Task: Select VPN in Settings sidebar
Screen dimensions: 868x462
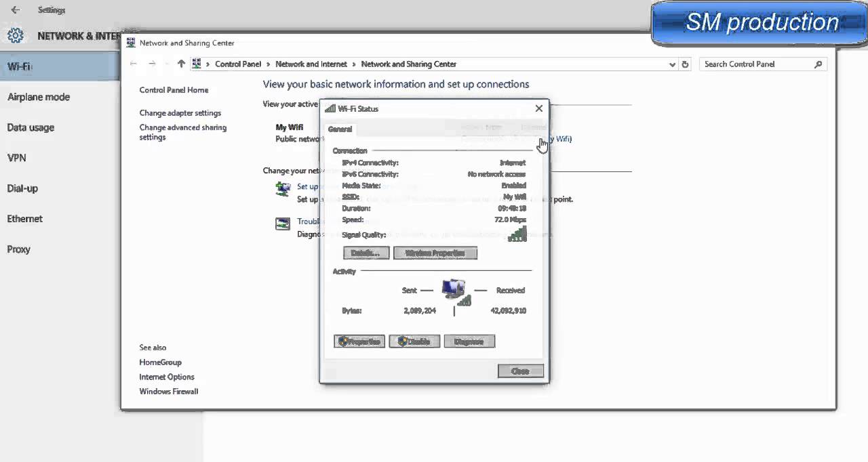Action: (x=16, y=158)
